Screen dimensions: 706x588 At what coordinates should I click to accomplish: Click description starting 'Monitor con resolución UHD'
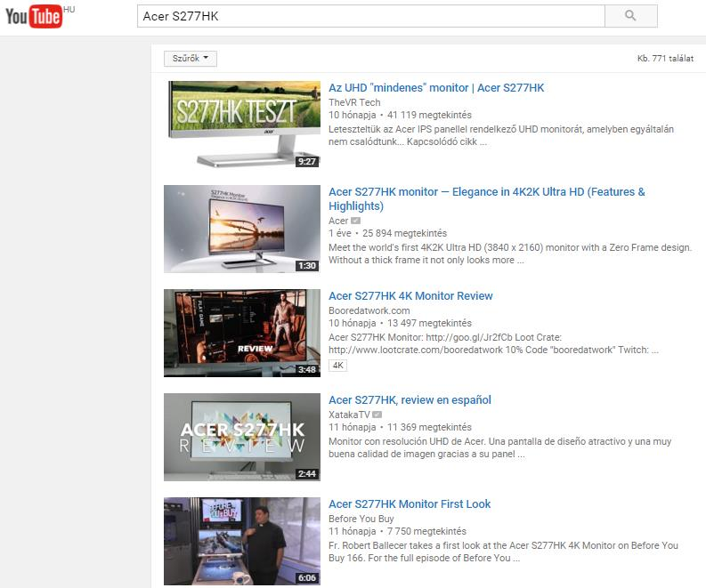pos(499,447)
